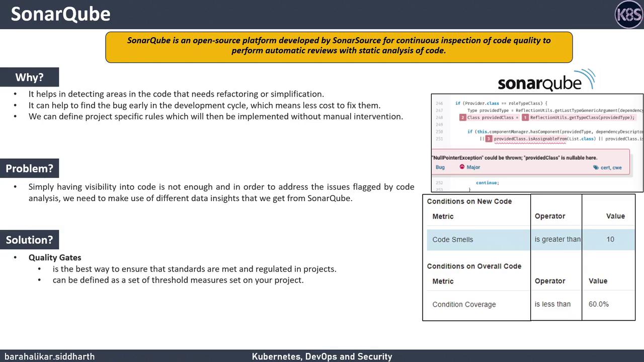Click barahalikar.siddharth in the footer
This screenshot has height=362, width=644.
[49, 356]
